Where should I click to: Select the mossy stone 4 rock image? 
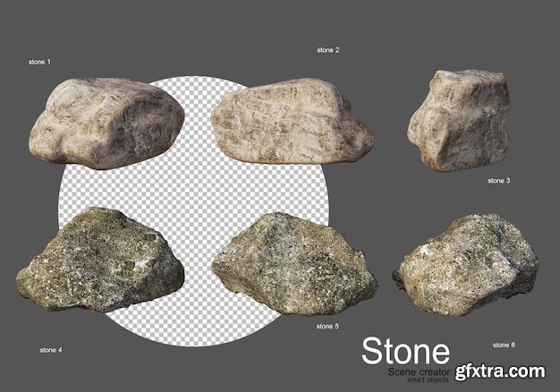pyautogui.click(x=98, y=261)
